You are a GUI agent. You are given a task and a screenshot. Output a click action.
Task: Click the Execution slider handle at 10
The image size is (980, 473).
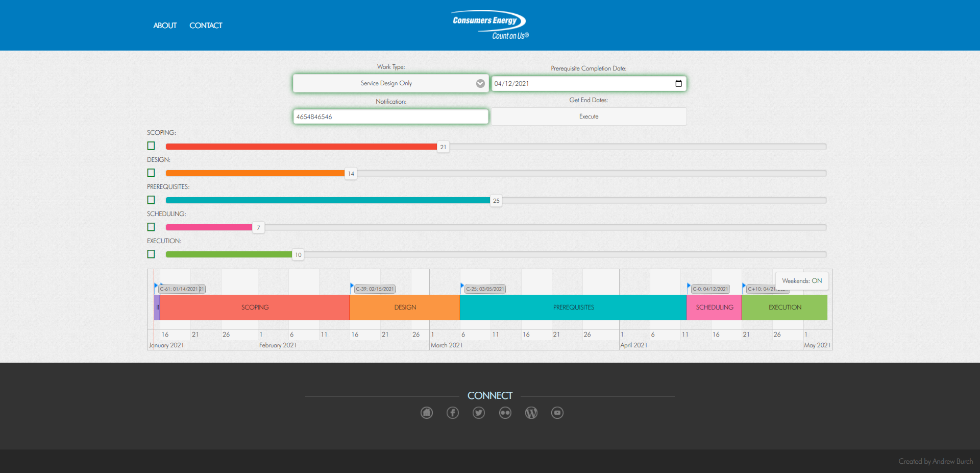point(298,255)
